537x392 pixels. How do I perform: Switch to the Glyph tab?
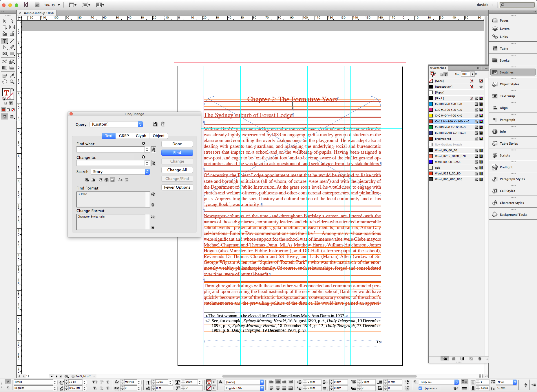click(x=141, y=136)
